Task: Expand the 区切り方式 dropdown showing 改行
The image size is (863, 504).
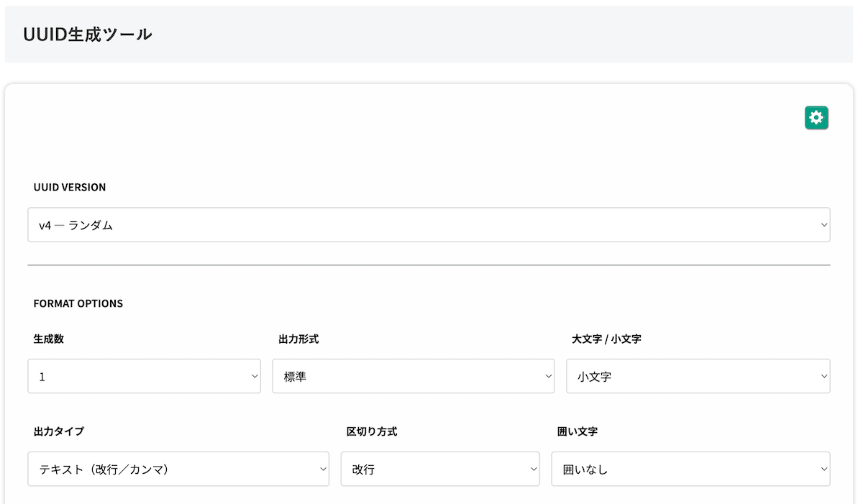Action: (440, 468)
